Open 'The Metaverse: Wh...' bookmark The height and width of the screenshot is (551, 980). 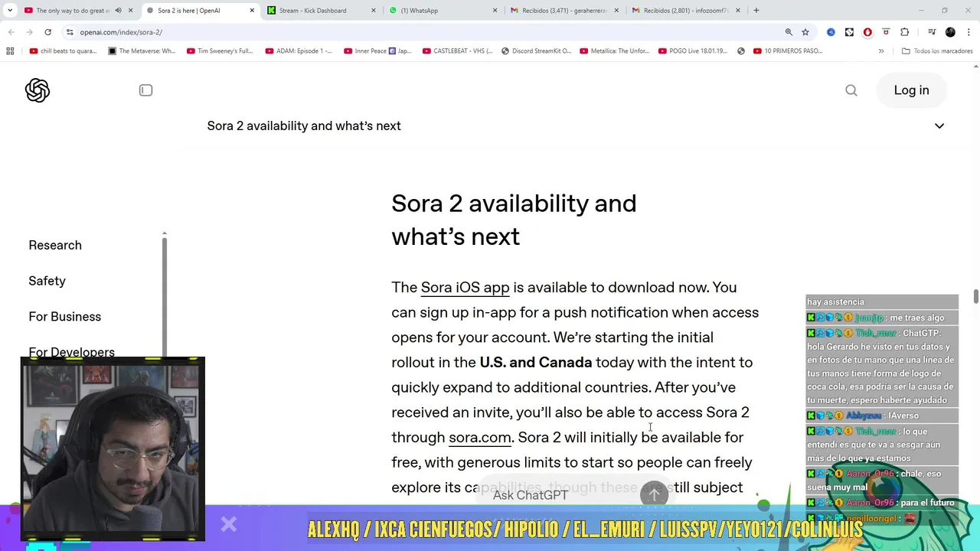(142, 51)
